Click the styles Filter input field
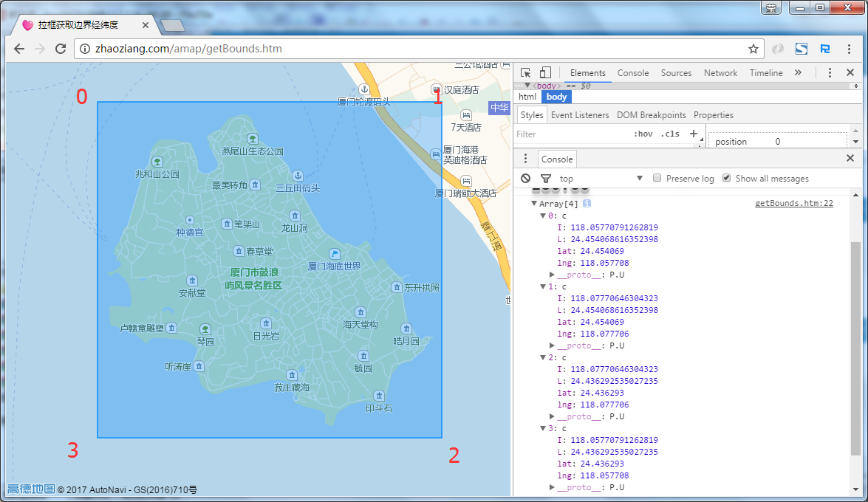Image resolution: width=868 pixels, height=502 pixels. pyautogui.click(x=569, y=134)
